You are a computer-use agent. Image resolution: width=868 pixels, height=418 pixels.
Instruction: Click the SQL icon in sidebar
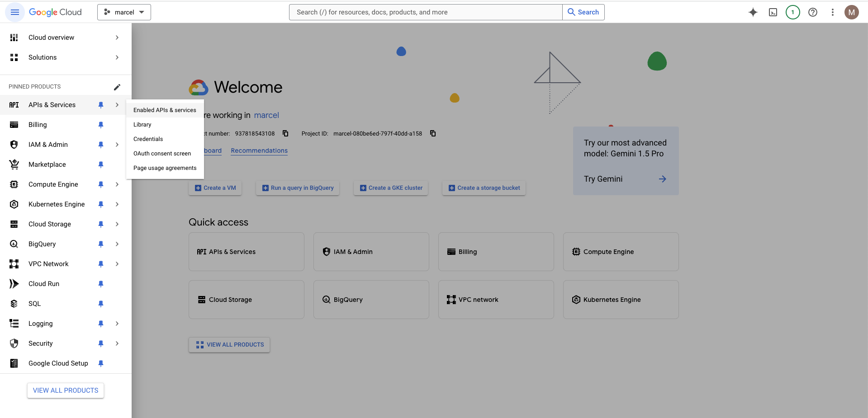tap(14, 304)
